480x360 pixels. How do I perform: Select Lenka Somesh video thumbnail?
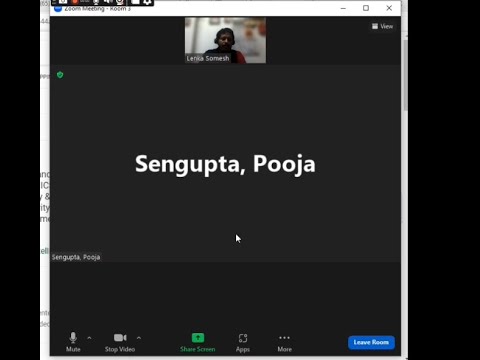click(225, 40)
